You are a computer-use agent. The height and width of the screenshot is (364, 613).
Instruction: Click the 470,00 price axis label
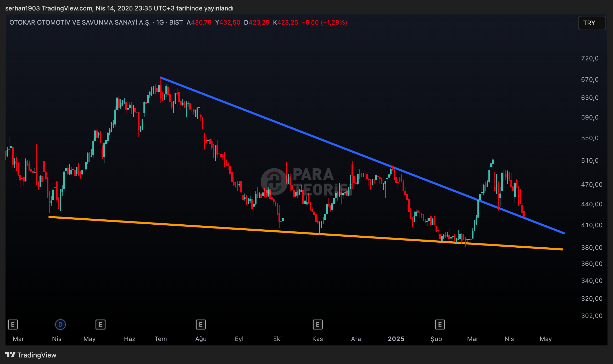pos(592,185)
